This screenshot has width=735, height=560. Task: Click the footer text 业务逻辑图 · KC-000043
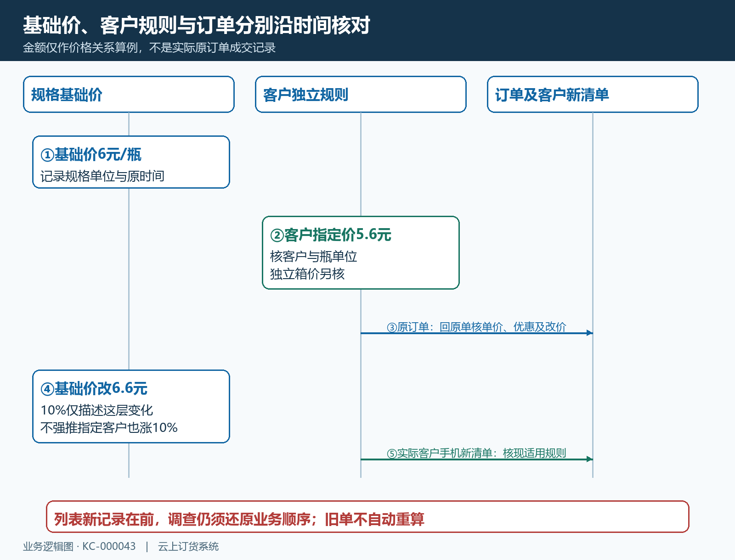point(79,546)
